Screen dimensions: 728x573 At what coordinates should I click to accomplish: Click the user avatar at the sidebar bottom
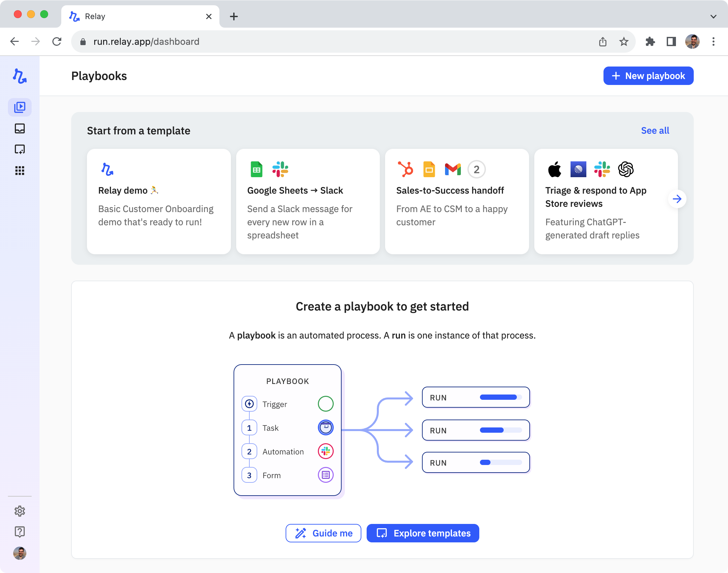tap(20, 553)
